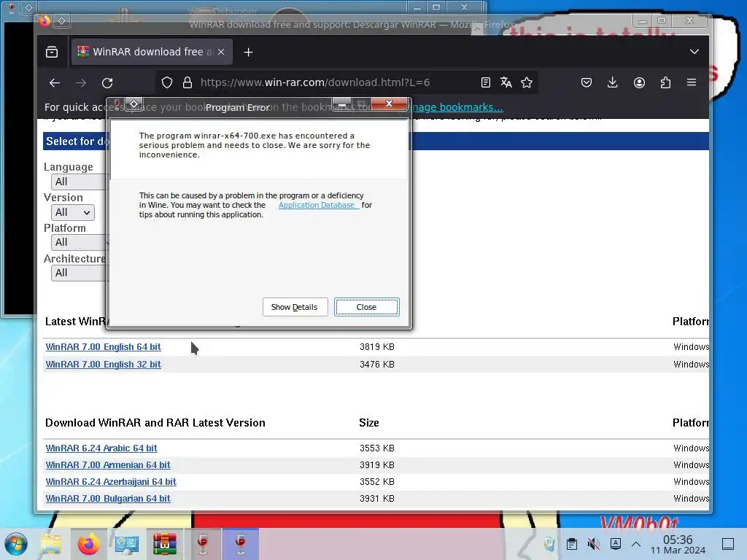
Task: Select the WinRAR download free tab
Action: pos(152,52)
